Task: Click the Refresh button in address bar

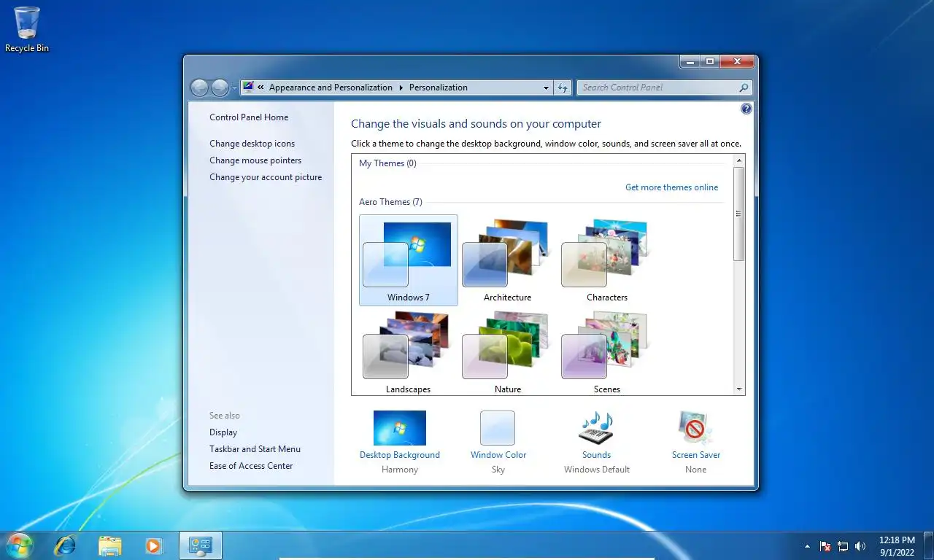Action: [562, 87]
